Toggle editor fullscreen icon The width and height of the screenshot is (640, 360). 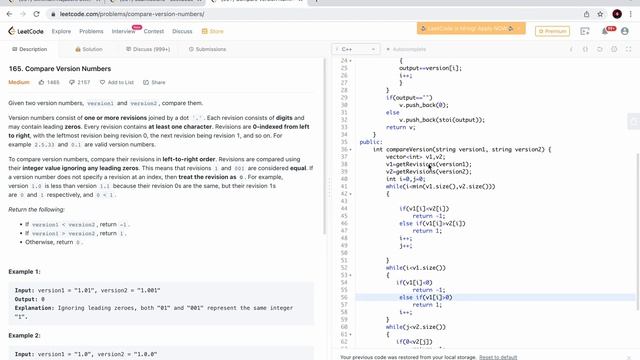(629, 49)
